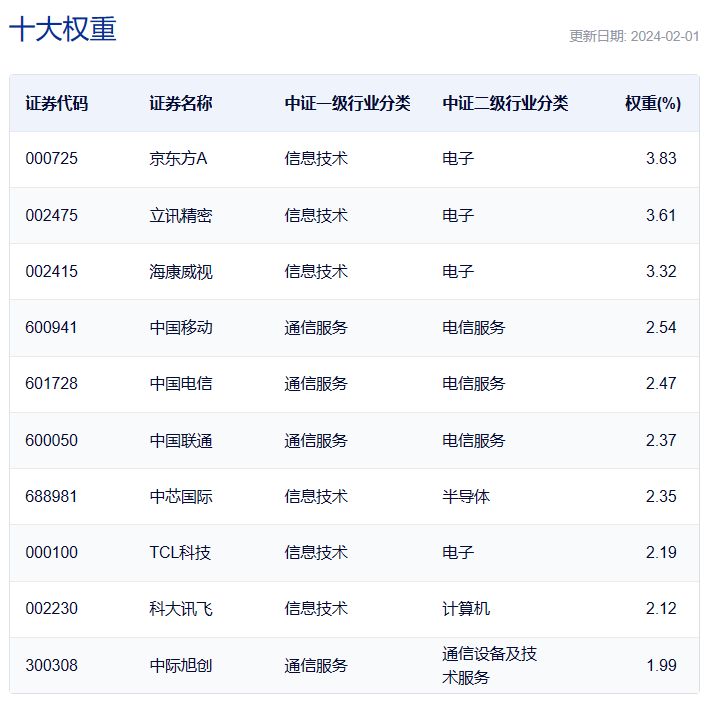Viewport: 707px width, 716px height.
Task: Select security code 601728
Action: [52, 384]
